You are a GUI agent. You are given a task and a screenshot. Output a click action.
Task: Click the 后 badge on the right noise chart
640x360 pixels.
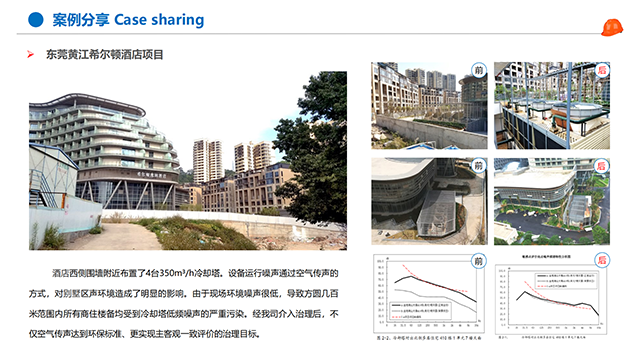pos(602,260)
